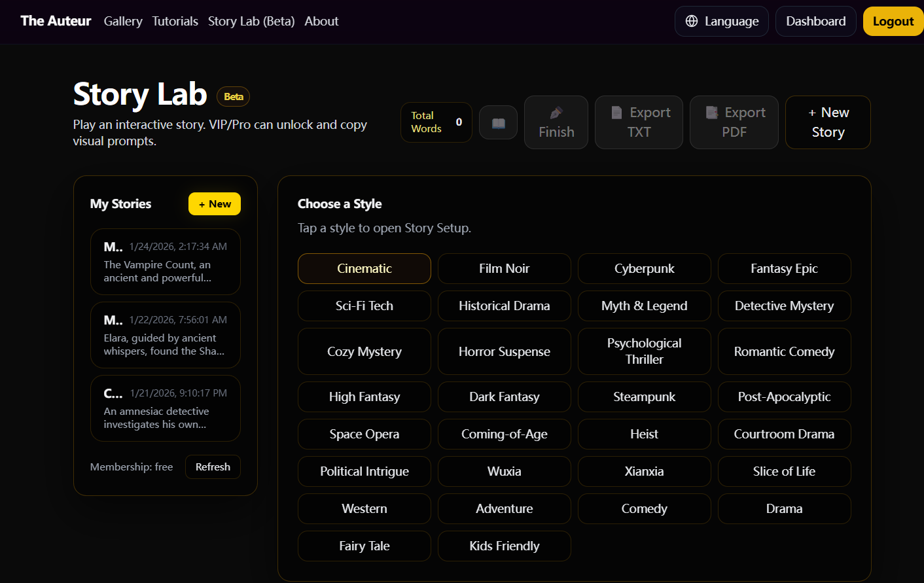This screenshot has height=583, width=924.
Task: Select Space Opera style
Action: click(x=364, y=434)
